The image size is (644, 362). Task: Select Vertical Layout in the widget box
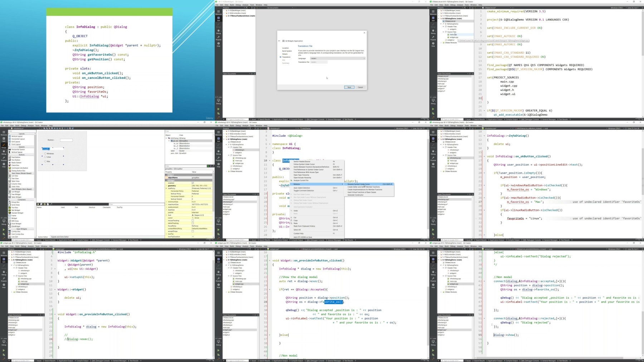[17, 136]
